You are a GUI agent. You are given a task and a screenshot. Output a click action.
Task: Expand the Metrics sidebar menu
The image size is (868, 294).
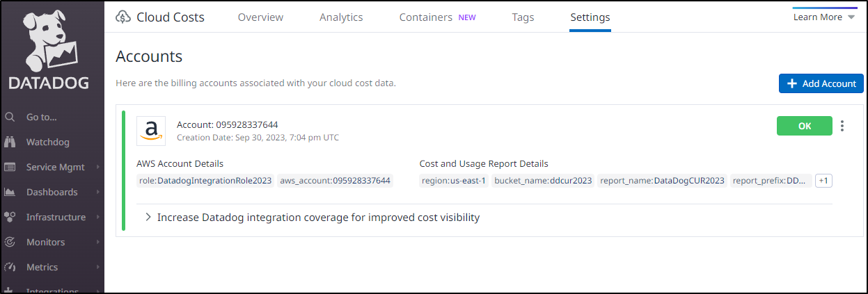coord(52,267)
